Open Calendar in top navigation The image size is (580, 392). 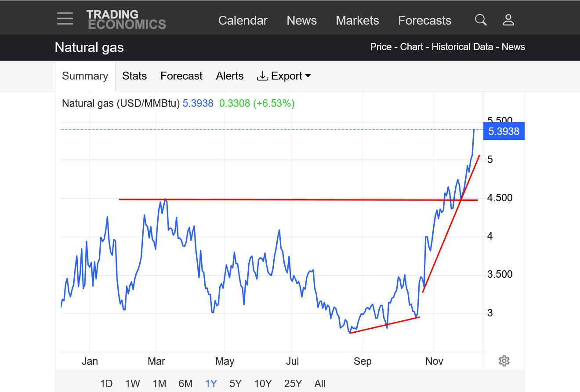coord(243,21)
